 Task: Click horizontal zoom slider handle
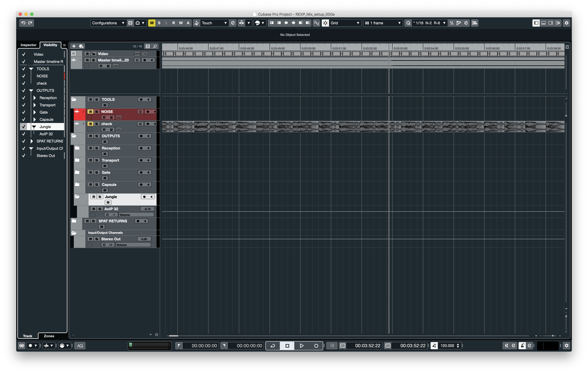553,336
